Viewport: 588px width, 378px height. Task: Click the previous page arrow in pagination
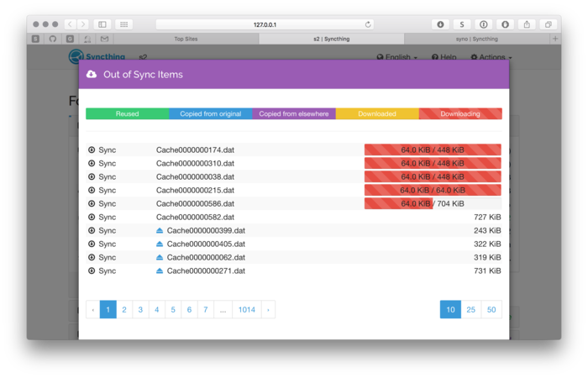coord(93,309)
